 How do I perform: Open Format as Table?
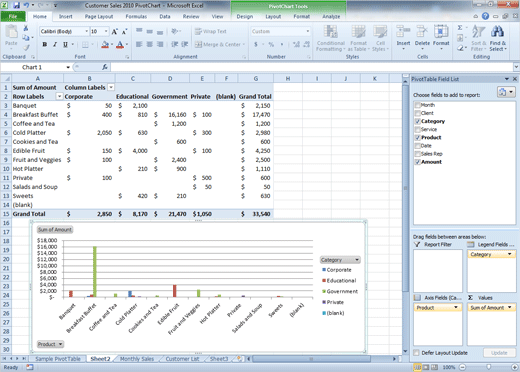358,38
